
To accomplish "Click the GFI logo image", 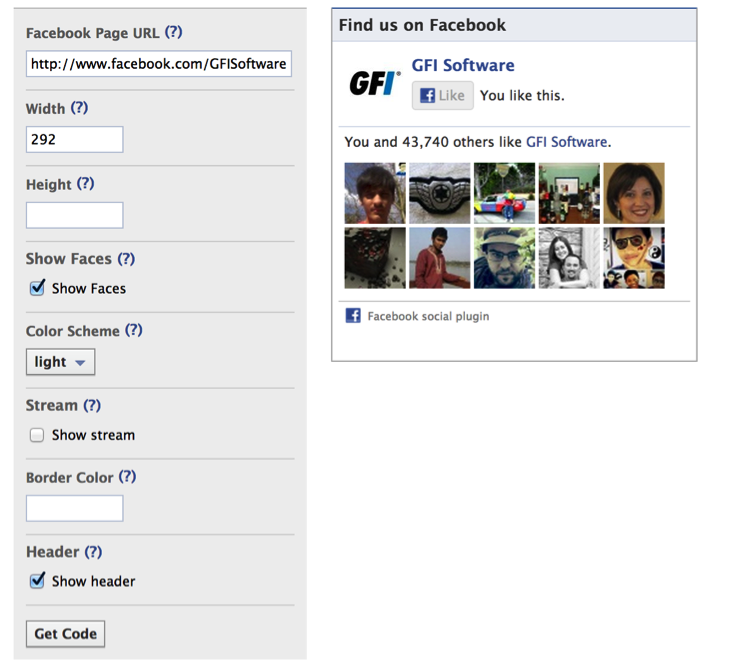I will [375, 83].
